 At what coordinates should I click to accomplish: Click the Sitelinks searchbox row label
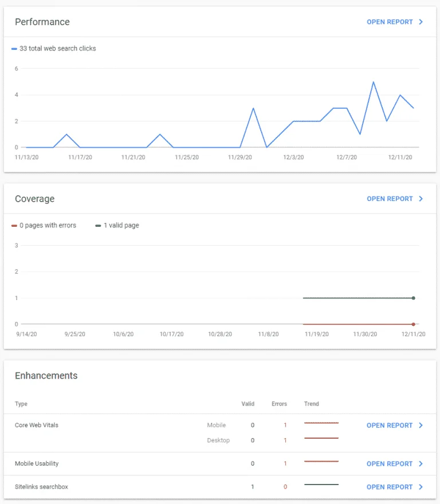click(41, 487)
